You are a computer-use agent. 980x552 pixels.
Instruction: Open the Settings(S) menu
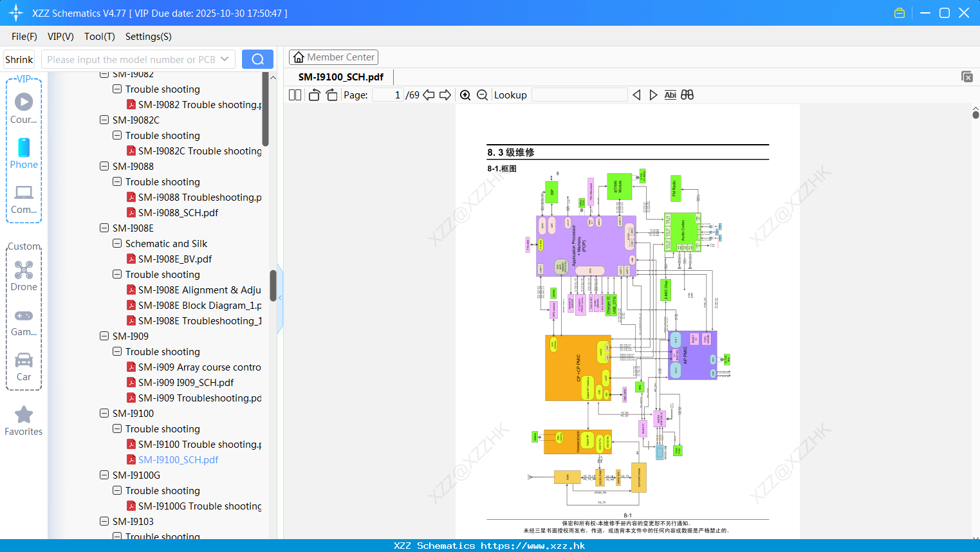click(x=149, y=37)
